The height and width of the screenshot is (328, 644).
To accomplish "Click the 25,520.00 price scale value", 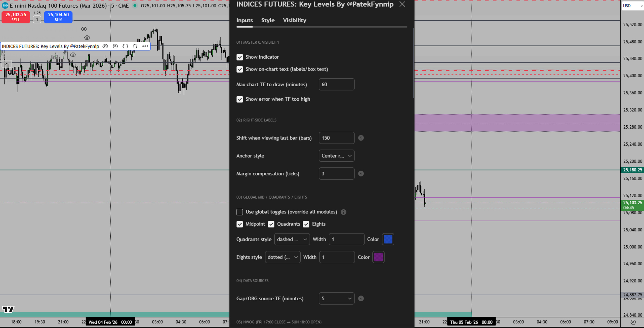I will [x=633, y=25].
